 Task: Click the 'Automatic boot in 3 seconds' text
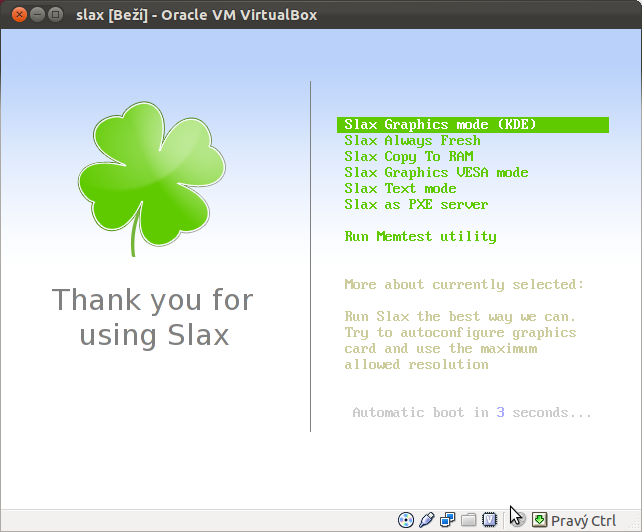click(x=472, y=412)
